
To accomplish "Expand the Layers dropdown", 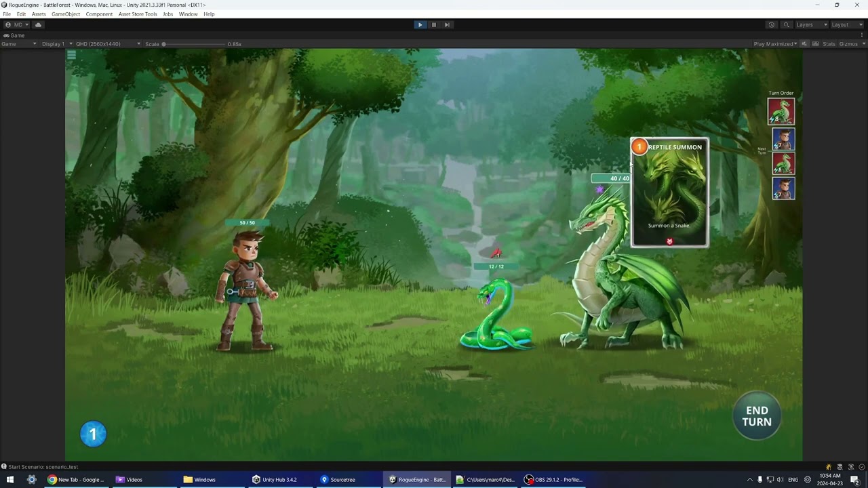I will point(811,25).
